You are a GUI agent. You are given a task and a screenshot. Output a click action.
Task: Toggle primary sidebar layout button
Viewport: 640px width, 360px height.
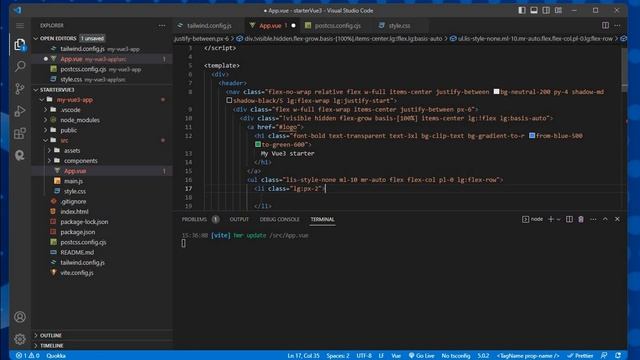point(522,10)
